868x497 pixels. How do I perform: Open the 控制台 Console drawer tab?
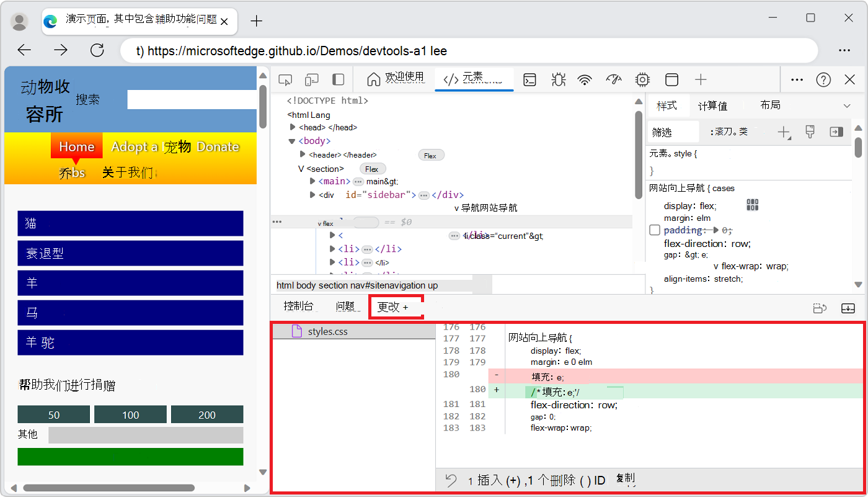pos(298,306)
